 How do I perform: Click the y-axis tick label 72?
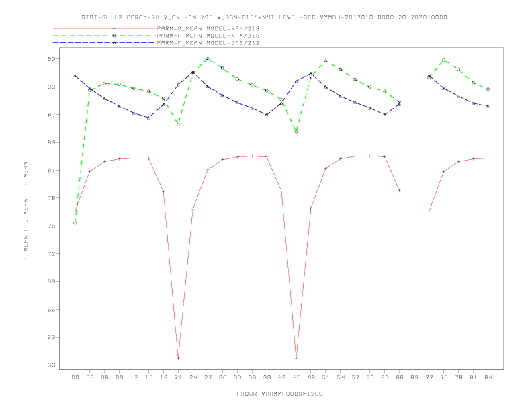pyautogui.click(x=51, y=254)
